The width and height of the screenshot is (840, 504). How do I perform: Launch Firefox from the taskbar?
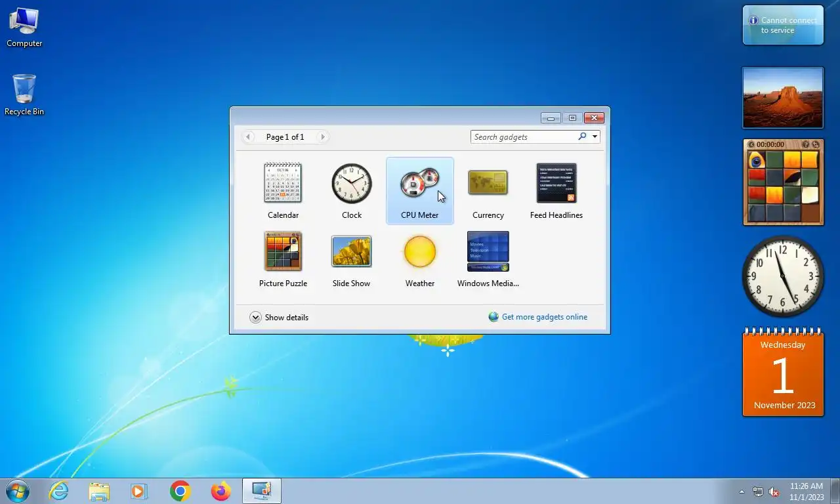220,491
